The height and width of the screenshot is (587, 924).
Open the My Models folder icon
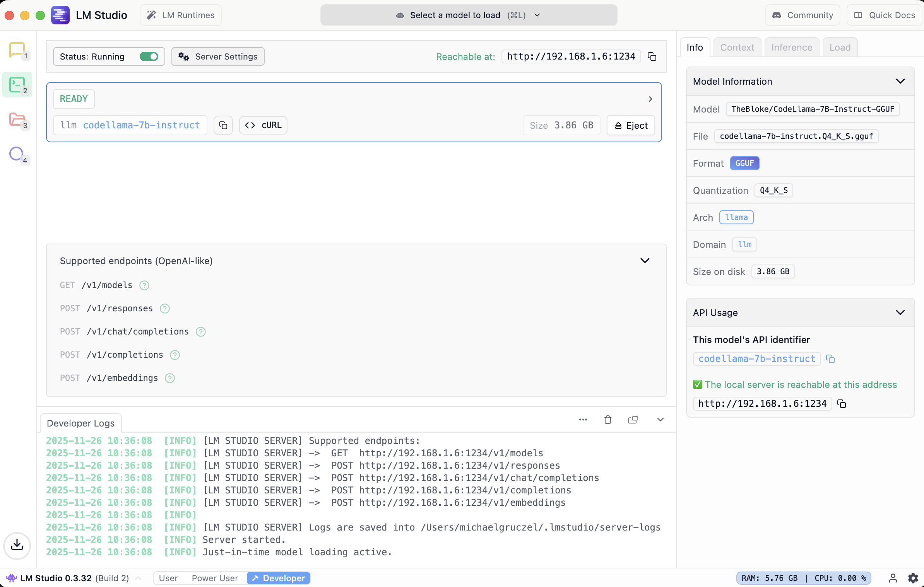17,119
